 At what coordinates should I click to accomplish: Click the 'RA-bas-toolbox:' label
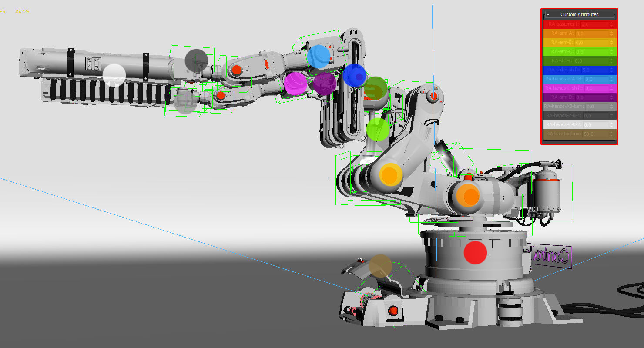click(564, 134)
